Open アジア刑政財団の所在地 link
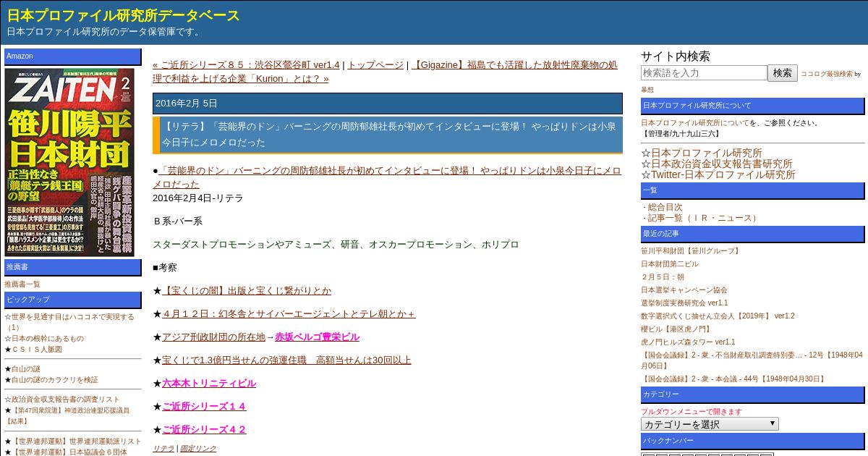The height and width of the screenshot is (456, 868). [213, 337]
